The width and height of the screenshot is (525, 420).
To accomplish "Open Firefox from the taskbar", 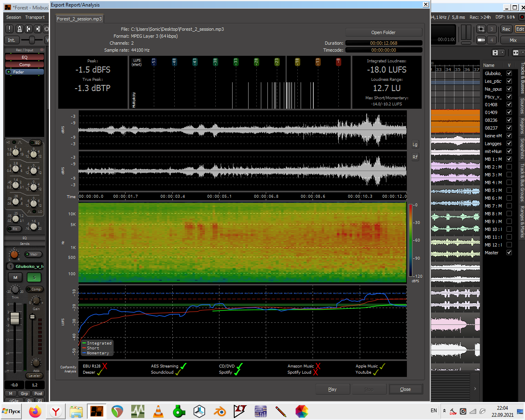I will (35, 411).
